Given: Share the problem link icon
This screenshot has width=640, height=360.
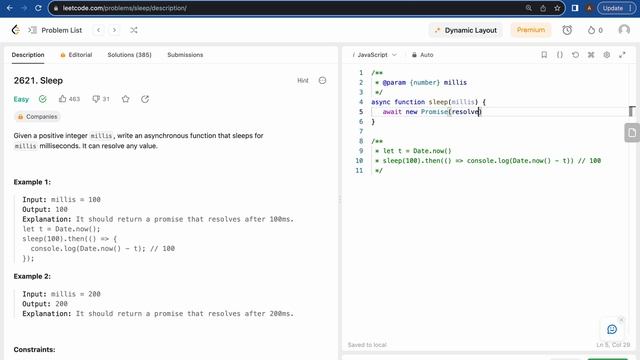Looking at the screenshot, I should [145, 99].
